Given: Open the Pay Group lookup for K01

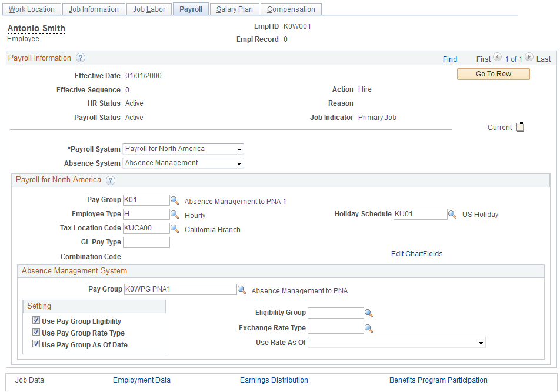Looking at the screenshot, I should 175,200.
